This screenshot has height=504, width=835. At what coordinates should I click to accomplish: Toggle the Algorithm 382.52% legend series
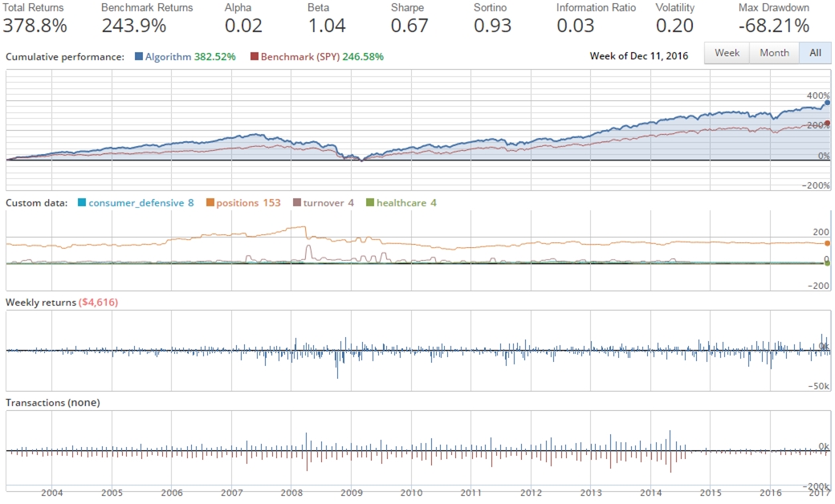[185, 56]
